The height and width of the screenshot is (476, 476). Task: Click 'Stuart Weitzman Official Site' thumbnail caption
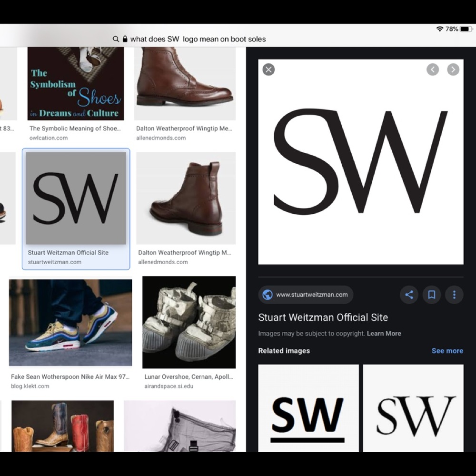(x=68, y=253)
